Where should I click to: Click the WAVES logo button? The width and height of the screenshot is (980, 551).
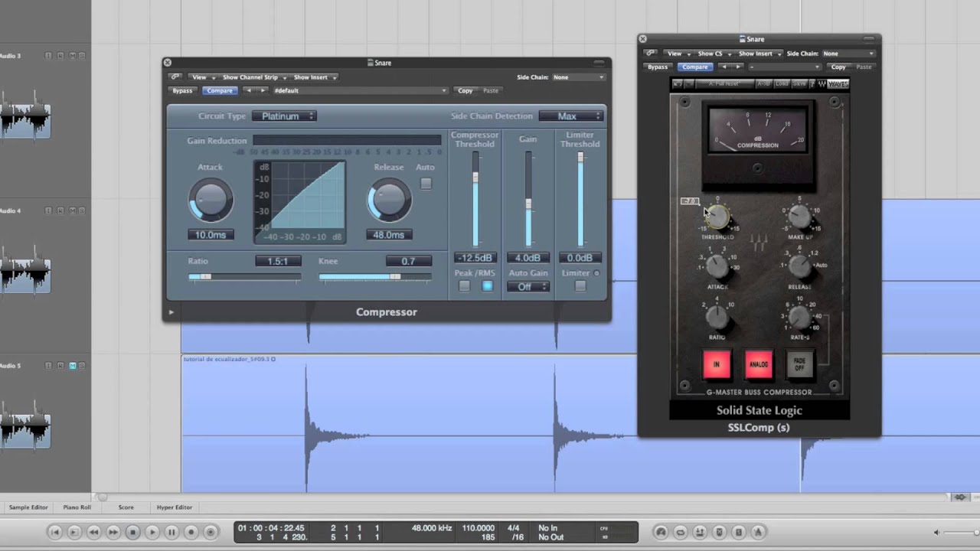[x=838, y=83]
